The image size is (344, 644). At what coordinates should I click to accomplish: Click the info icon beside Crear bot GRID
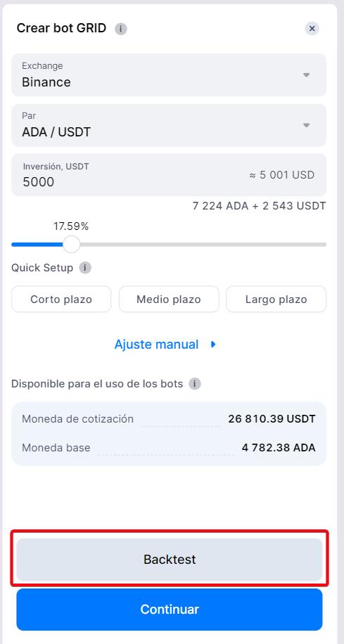(121, 29)
